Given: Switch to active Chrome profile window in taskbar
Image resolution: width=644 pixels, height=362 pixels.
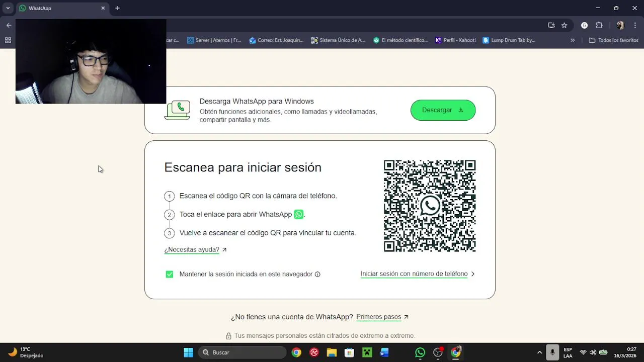Looking at the screenshot, I should [x=456, y=352].
